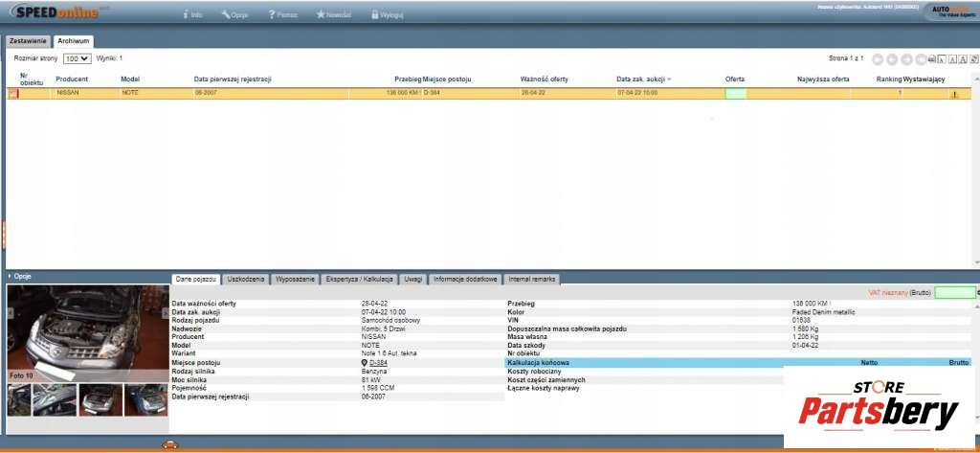
Task: Select the large font size icon
Action: (x=963, y=59)
